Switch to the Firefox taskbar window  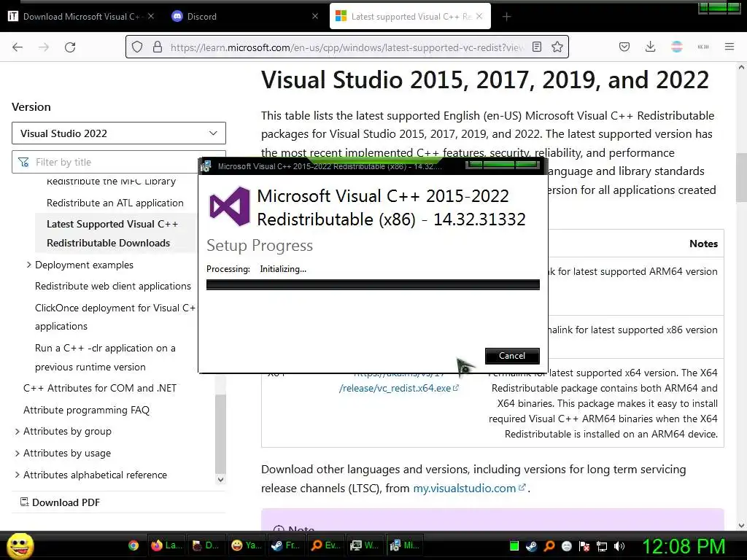[167, 545]
